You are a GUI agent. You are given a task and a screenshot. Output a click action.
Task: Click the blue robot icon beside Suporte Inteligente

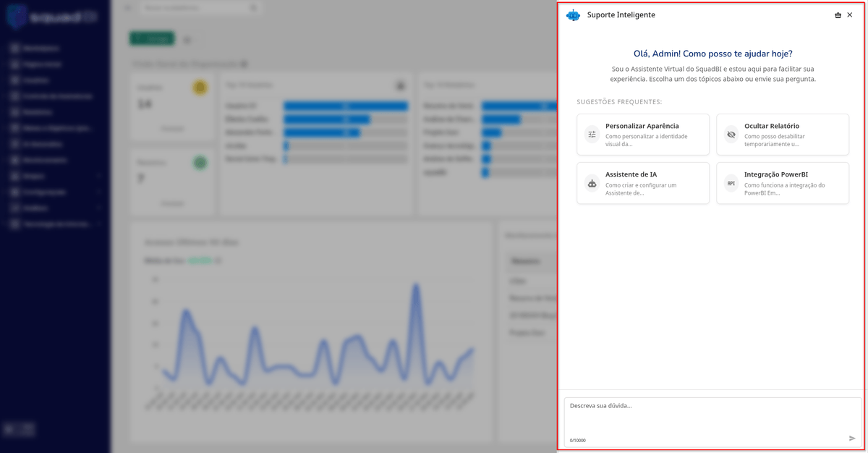[x=573, y=15]
